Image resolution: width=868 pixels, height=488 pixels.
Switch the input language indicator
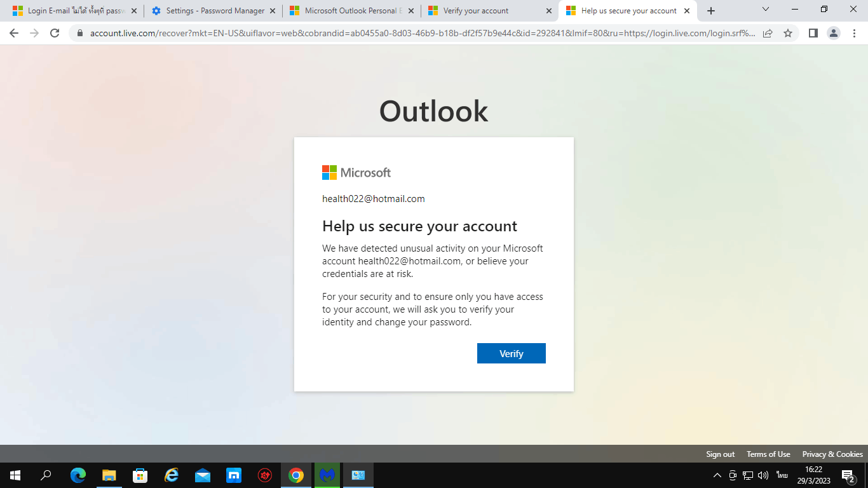pyautogui.click(x=782, y=475)
